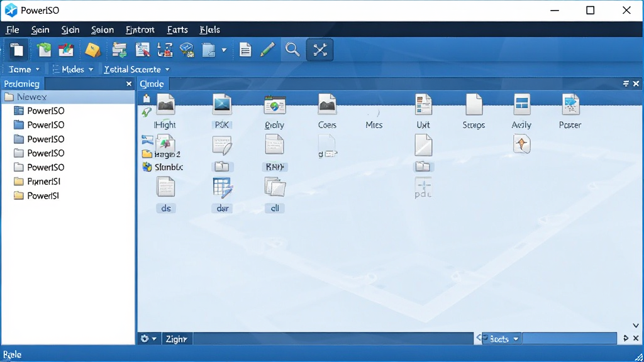Click the Mies label
The image size is (644, 362).
pyautogui.click(x=374, y=125)
